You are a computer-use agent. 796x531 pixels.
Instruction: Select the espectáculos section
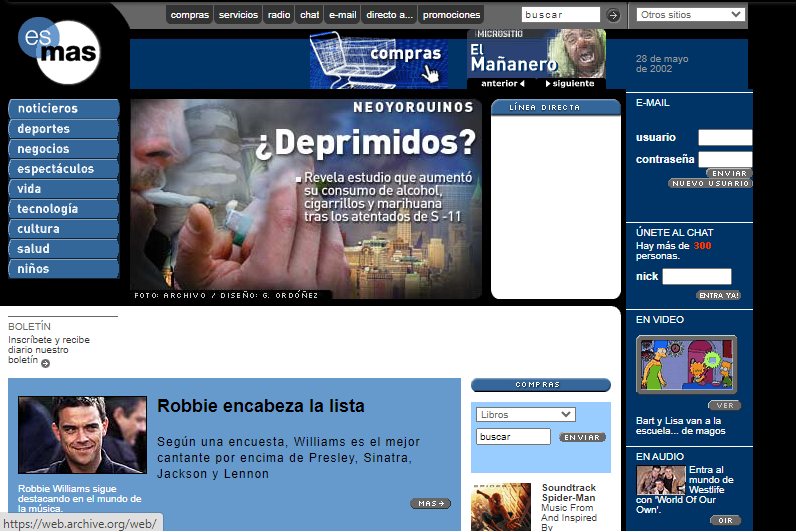coord(63,169)
